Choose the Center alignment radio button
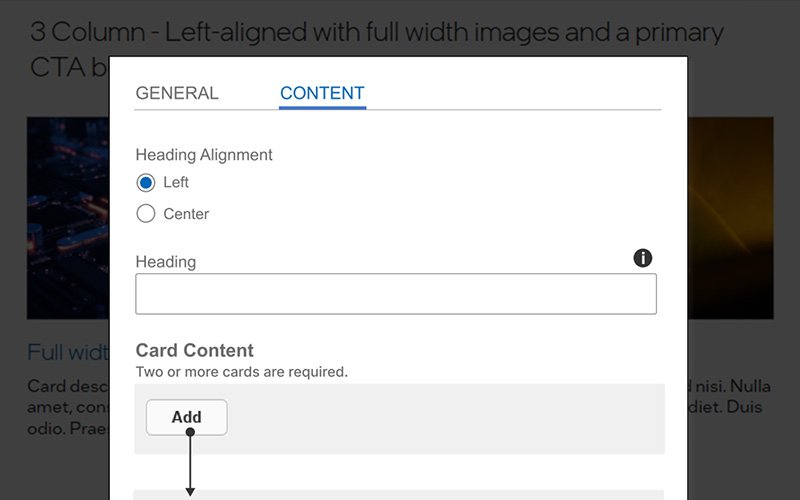The image size is (800, 500). click(146, 213)
